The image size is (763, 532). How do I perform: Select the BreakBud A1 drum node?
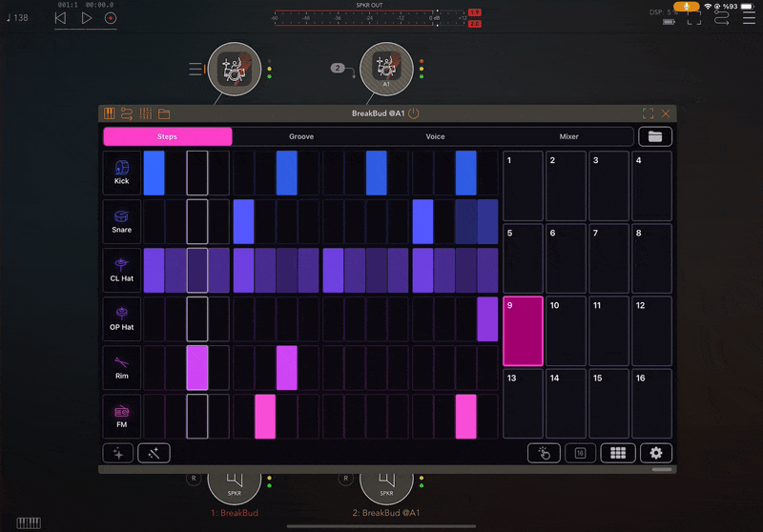click(x=386, y=69)
